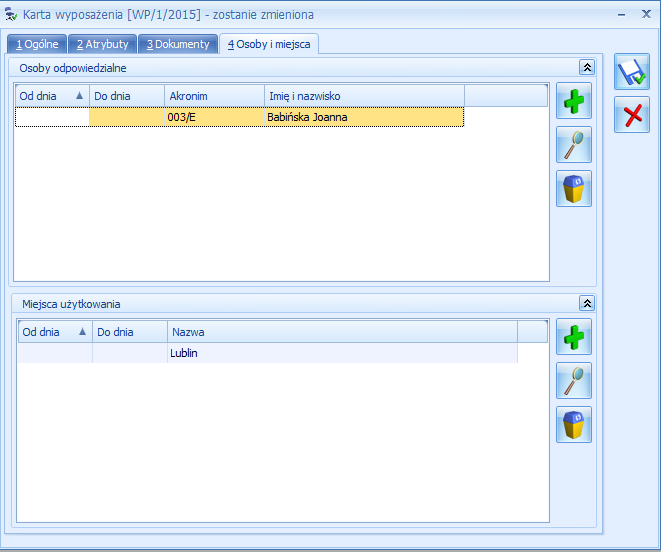Viewport: 661px width, 552px height.
Task: Sort by the Imię i nazwisko column header
Action: (x=365, y=96)
